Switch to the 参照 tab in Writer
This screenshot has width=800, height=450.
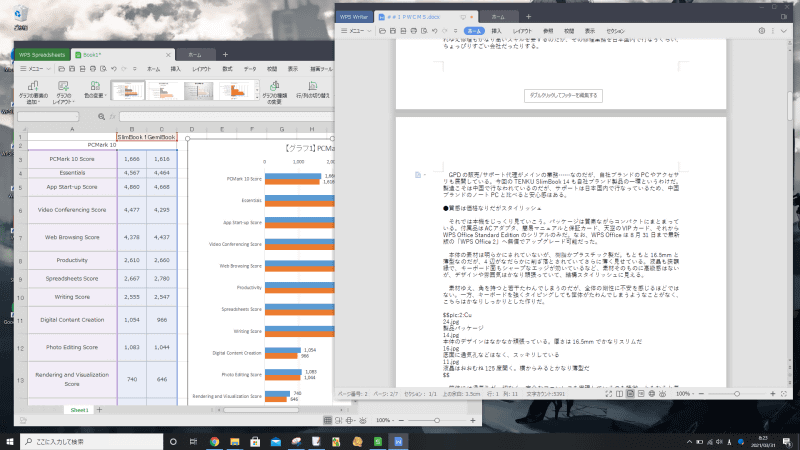pyautogui.click(x=548, y=31)
